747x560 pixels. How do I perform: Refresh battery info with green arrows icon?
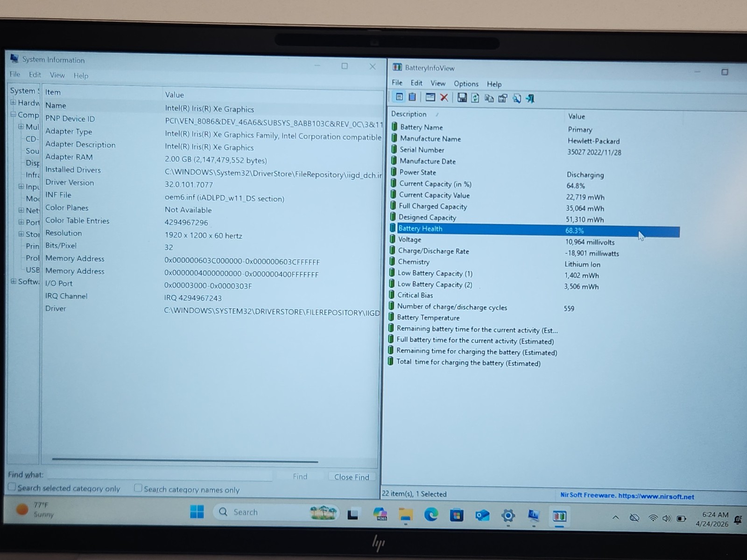click(475, 98)
